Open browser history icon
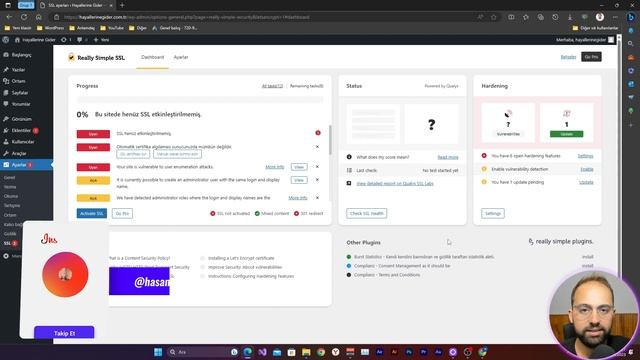This screenshot has width=640, height=360. (x=555, y=17)
